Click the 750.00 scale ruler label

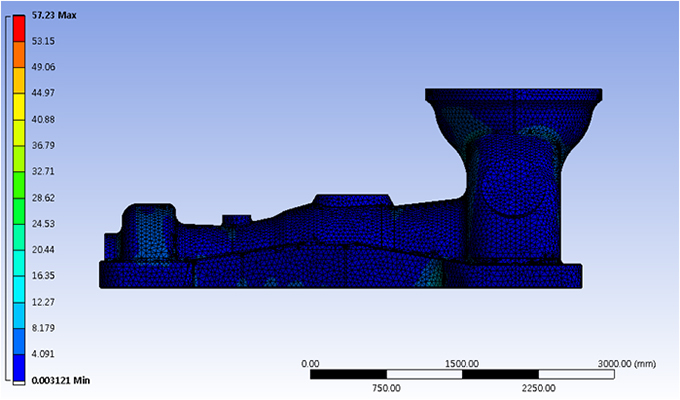click(x=386, y=388)
